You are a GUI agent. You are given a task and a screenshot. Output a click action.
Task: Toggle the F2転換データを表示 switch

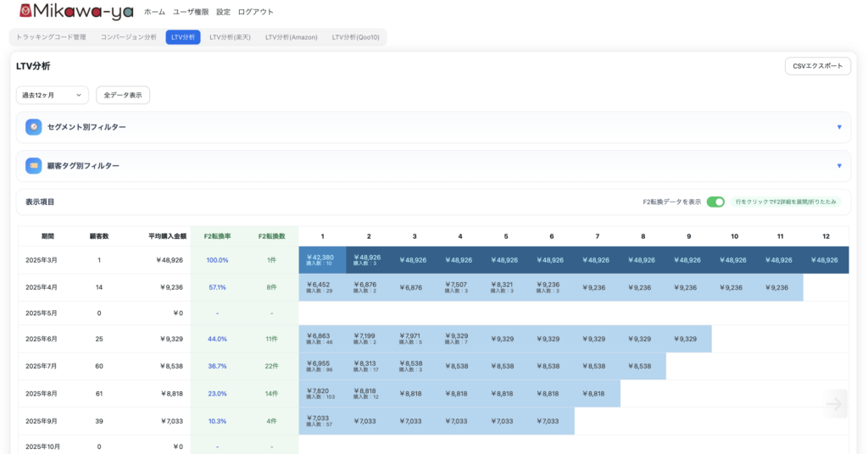pyautogui.click(x=715, y=202)
